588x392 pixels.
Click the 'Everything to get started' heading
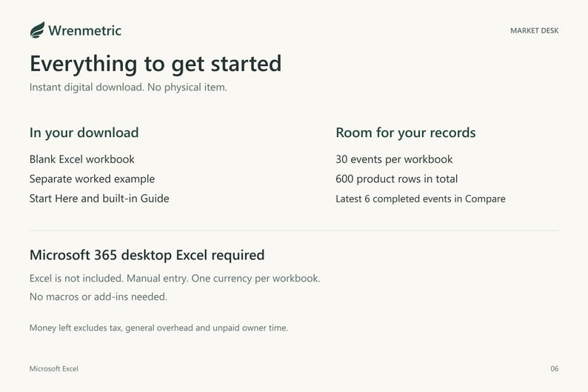pyautogui.click(x=156, y=64)
